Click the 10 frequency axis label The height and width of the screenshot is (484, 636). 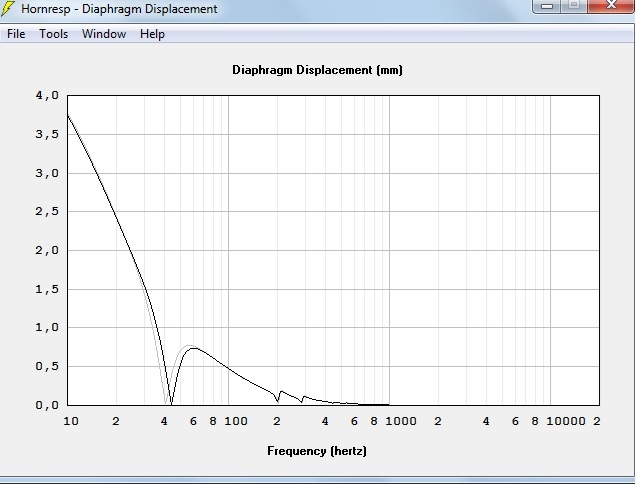pos(71,421)
